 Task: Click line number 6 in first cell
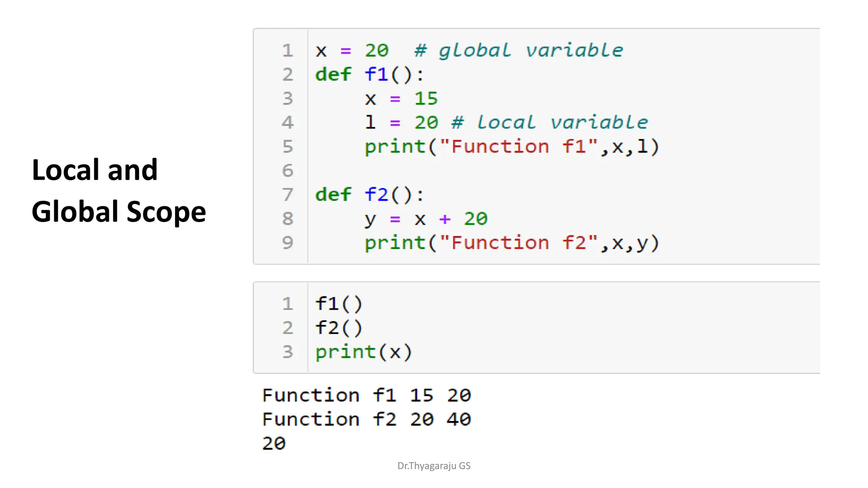288,171
